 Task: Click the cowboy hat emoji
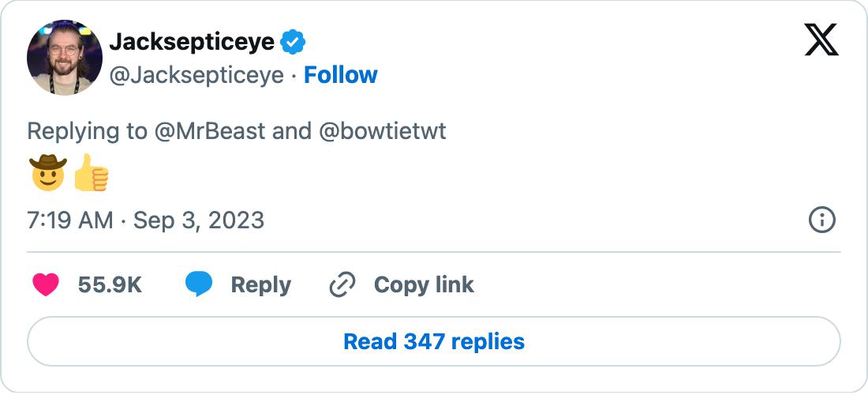point(48,173)
